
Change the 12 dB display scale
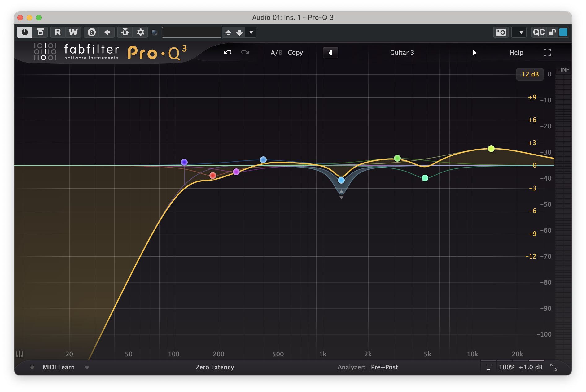point(530,74)
